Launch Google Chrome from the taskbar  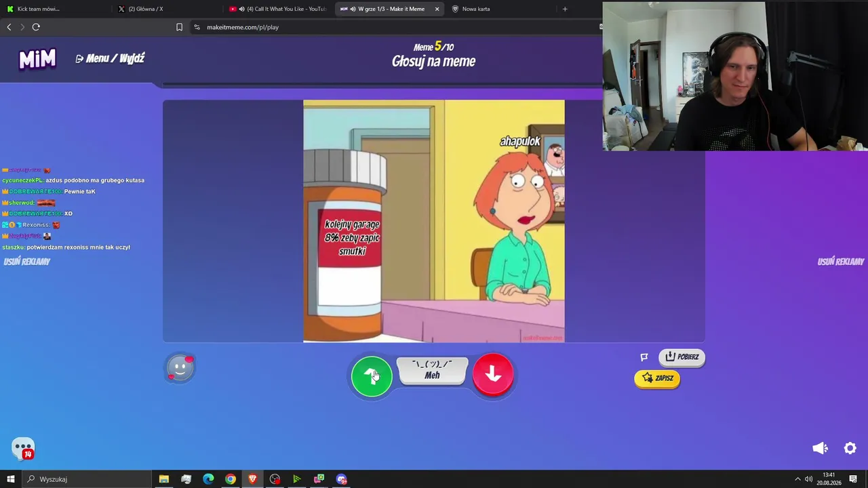click(x=231, y=479)
